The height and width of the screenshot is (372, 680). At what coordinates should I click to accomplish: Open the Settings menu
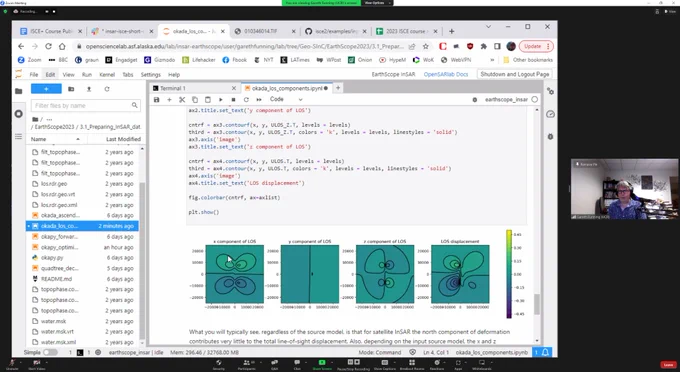tap(150, 75)
